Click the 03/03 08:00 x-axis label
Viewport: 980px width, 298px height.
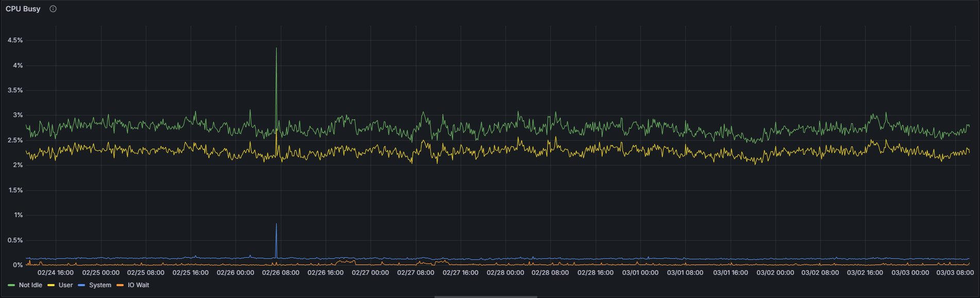(x=955, y=273)
